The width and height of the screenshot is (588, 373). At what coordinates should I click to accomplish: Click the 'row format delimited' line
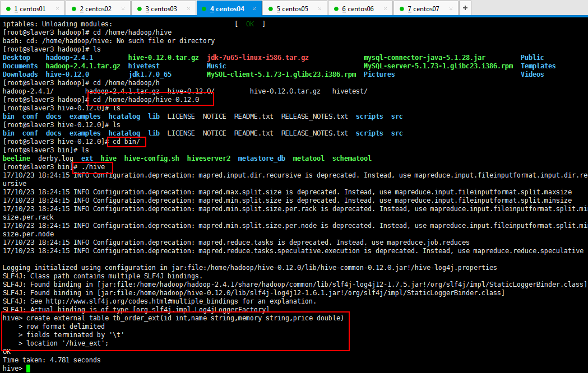click(65, 327)
